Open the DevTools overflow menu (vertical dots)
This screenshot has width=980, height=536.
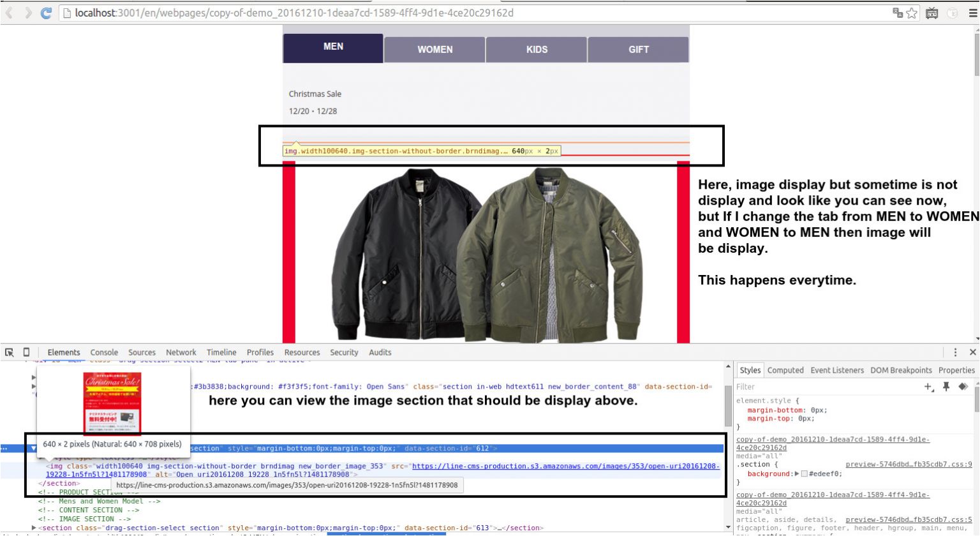[x=956, y=352]
